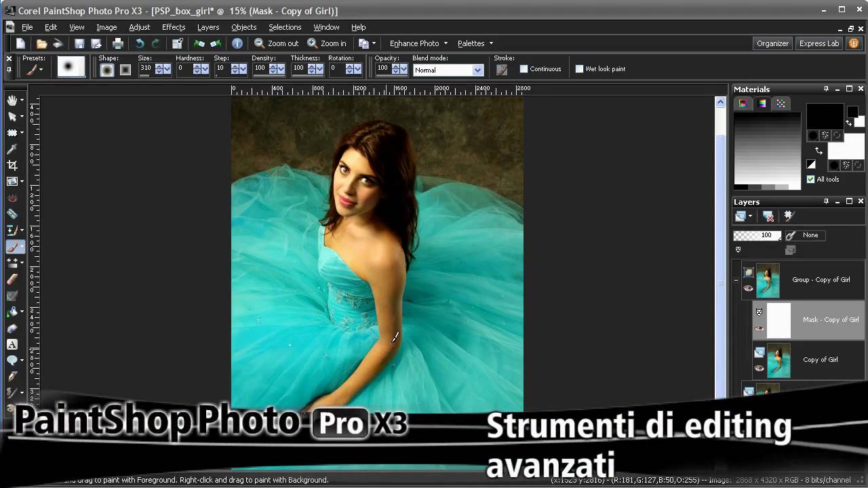Select the Eraser tool
The height and width of the screenshot is (488, 868).
click(12, 279)
